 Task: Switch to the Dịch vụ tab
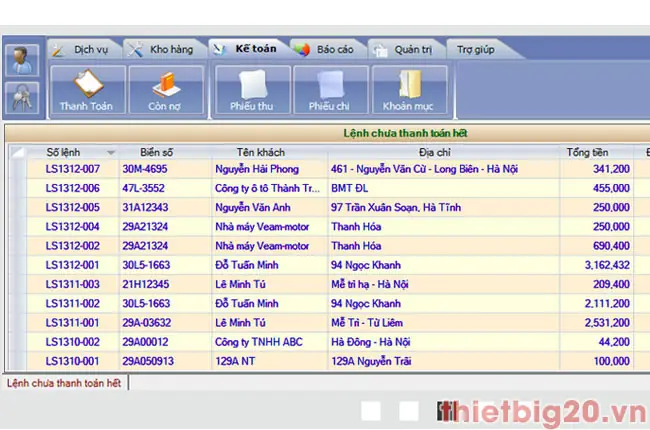(x=83, y=48)
